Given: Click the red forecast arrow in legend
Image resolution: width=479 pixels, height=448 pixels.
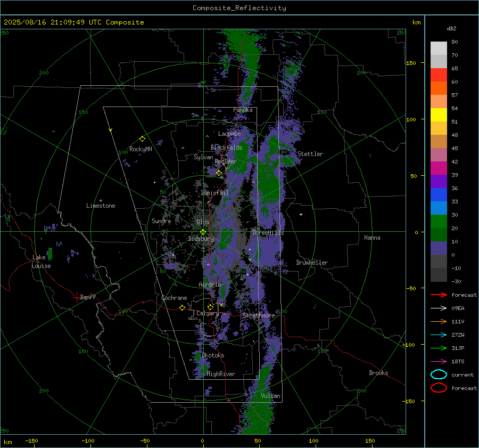Looking at the screenshot, I should (x=439, y=295).
